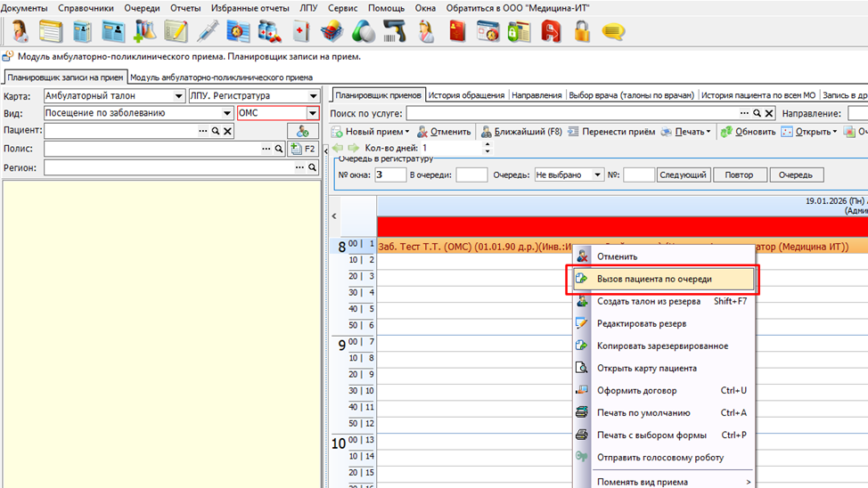Open the Карта dropdown showing Амбулаторный талон
This screenshot has width=868, height=488.
coord(178,96)
